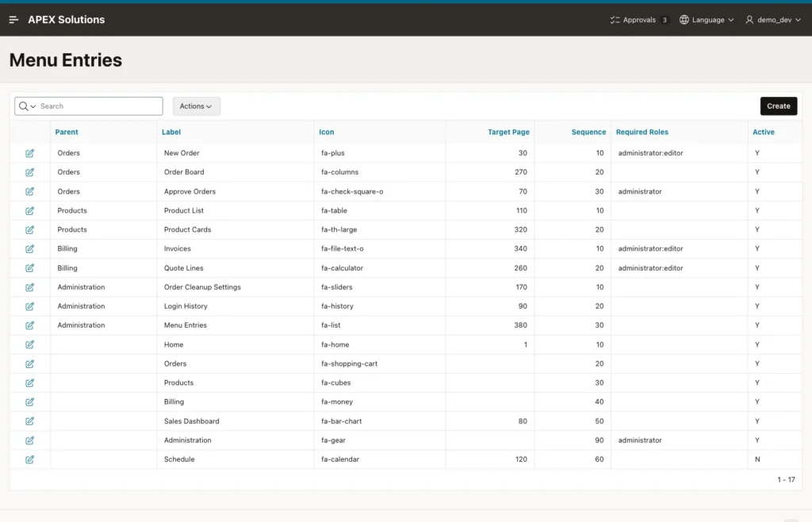812x522 pixels.
Task: Click the Login History label
Action: pos(186,306)
